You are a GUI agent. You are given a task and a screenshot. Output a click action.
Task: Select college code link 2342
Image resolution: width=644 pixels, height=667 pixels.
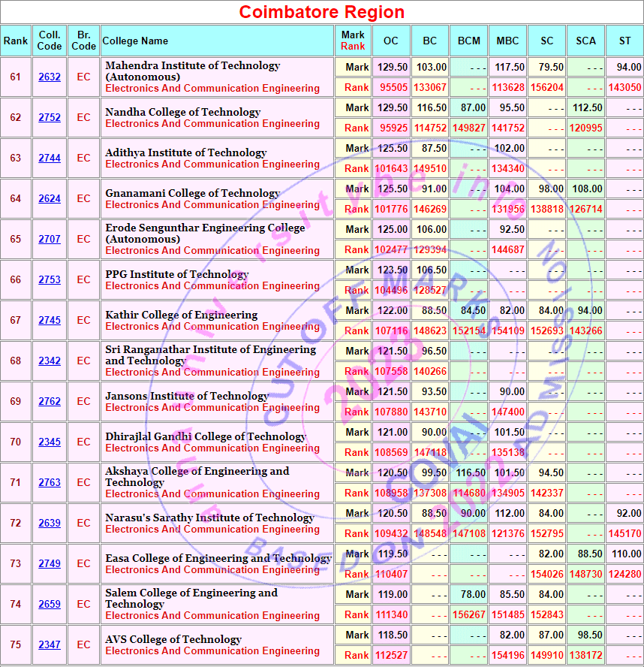pyautogui.click(x=50, y=361)
